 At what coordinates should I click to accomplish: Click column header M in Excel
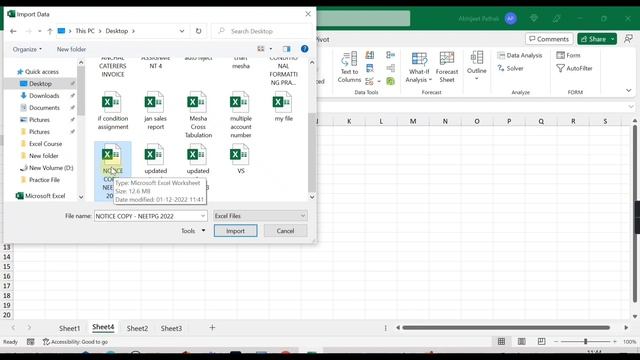[x=413, y=121]
